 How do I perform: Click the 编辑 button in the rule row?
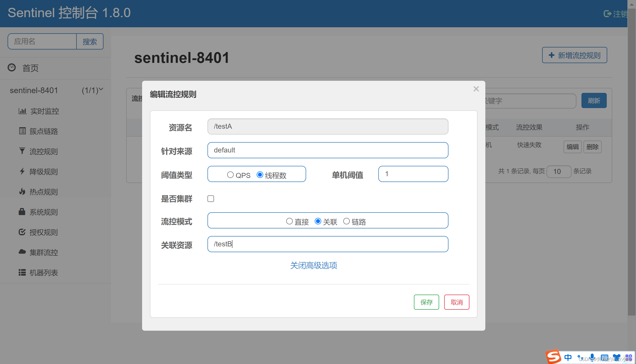[572, 147]
